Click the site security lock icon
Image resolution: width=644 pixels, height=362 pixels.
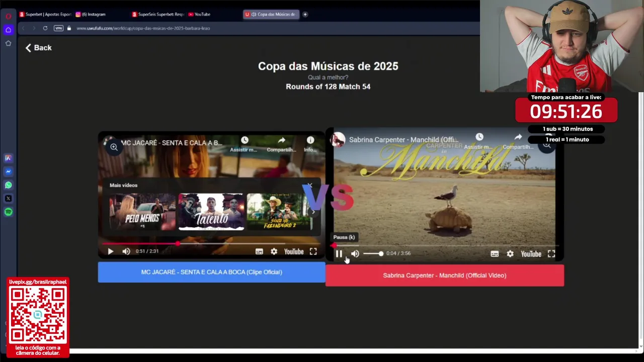tap(69, 28)
